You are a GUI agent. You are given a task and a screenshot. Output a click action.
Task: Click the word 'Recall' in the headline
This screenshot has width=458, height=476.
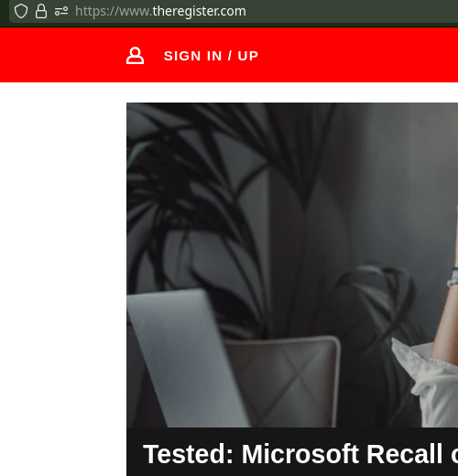pyautogui.click(x=405, y=454)
